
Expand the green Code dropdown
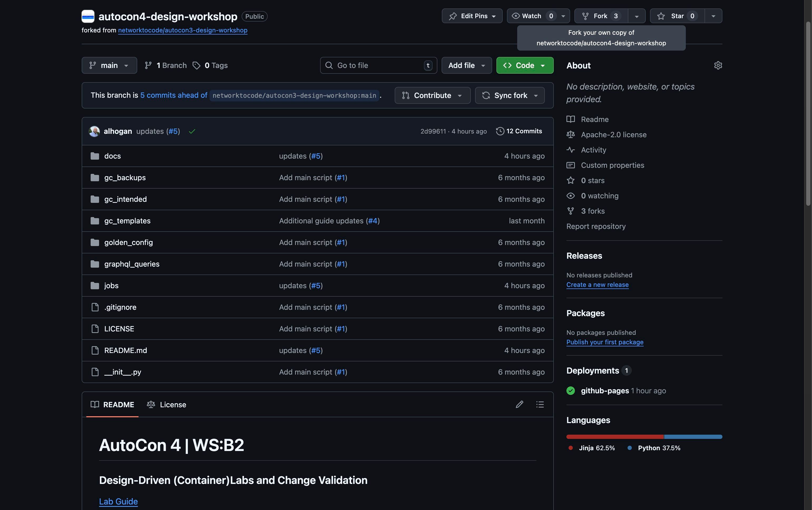coord(525,65)
